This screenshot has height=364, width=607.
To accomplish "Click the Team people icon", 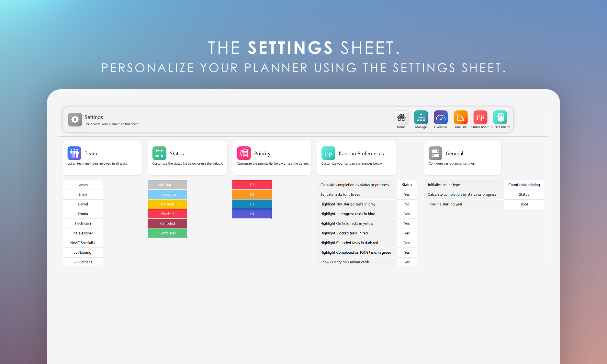I will [74, 153].
